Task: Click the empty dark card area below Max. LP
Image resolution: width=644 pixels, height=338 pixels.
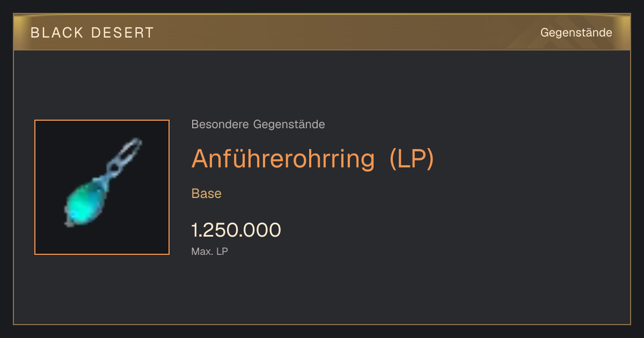Action: point(322,292)
